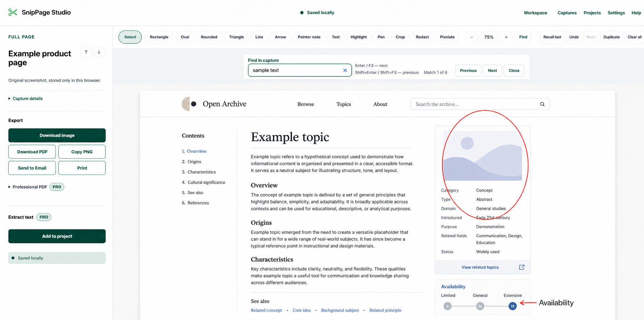Viewport: 644px width, 320px height.
Task: Set Availability slider to General (M)
Action: pos(480,306)
